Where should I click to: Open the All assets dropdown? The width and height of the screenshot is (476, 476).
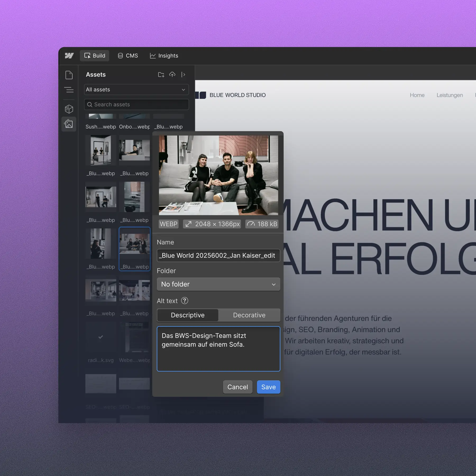pyautogui.click(x=136, y=90)
